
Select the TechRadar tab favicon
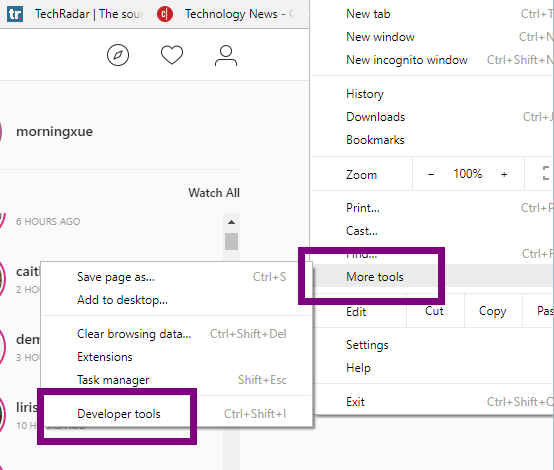[x=15, y=14]
